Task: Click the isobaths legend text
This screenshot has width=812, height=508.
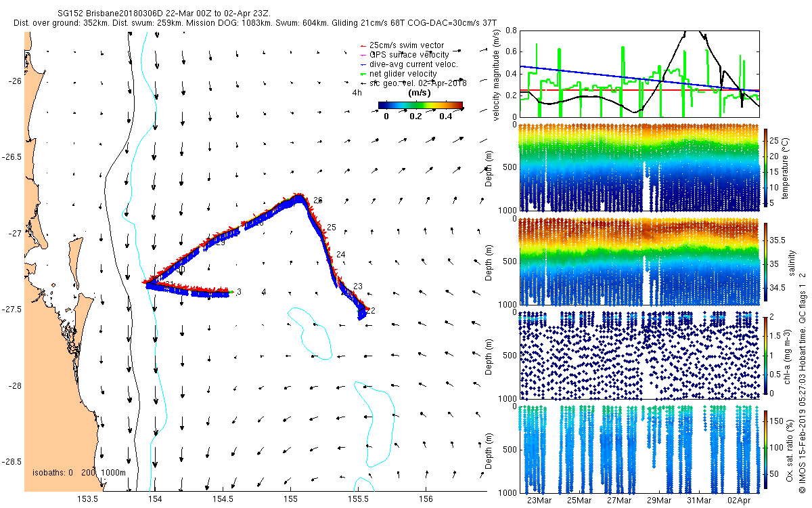Action: (79, 472)
